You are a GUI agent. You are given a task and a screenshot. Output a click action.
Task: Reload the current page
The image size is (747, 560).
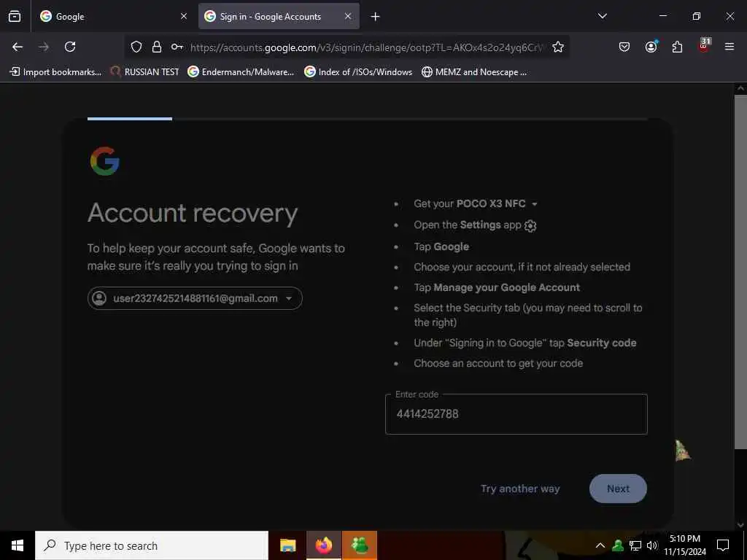coord(70,47)
